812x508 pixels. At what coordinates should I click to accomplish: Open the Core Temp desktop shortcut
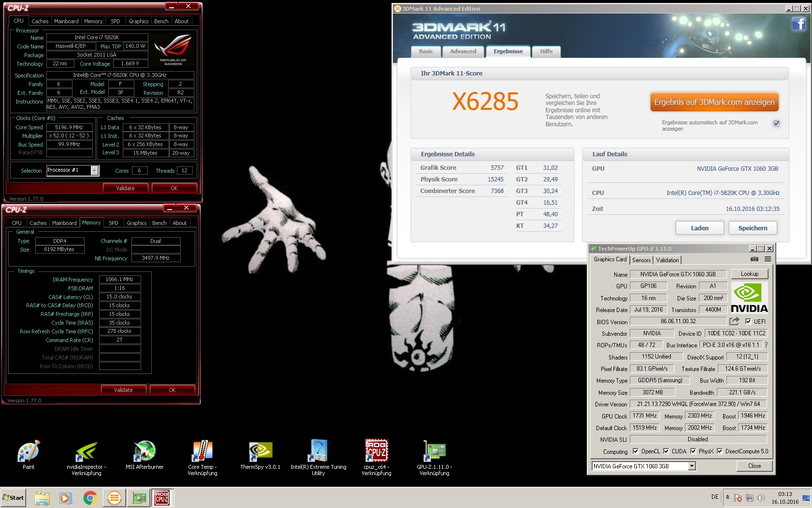point(203,458)
